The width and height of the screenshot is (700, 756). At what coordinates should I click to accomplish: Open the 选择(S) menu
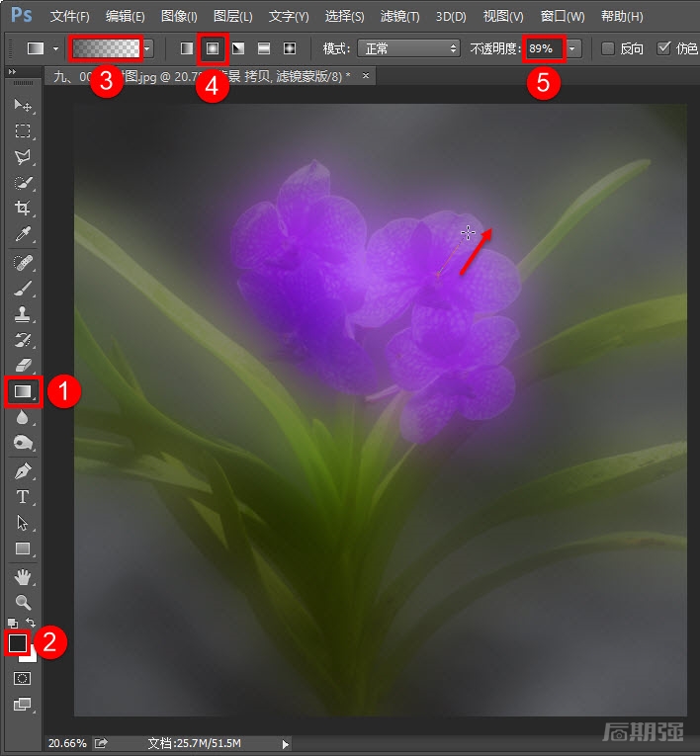click(x=344, y=17)
